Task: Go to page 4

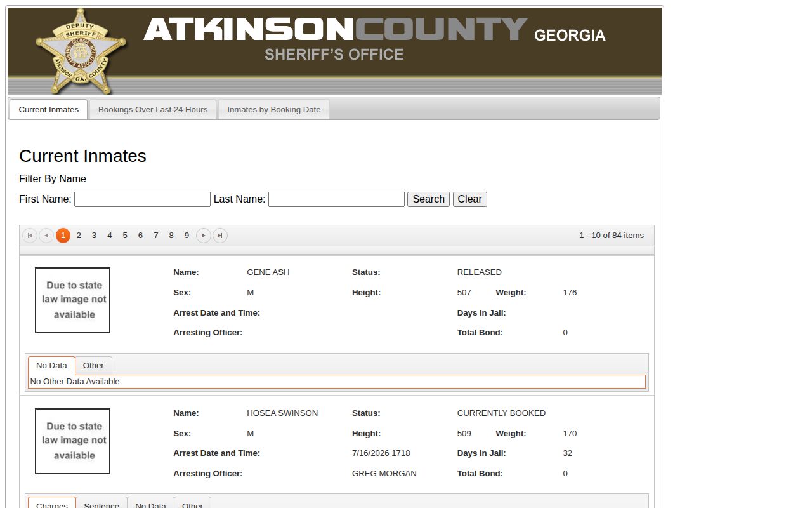Action: [x=110, y=236]
